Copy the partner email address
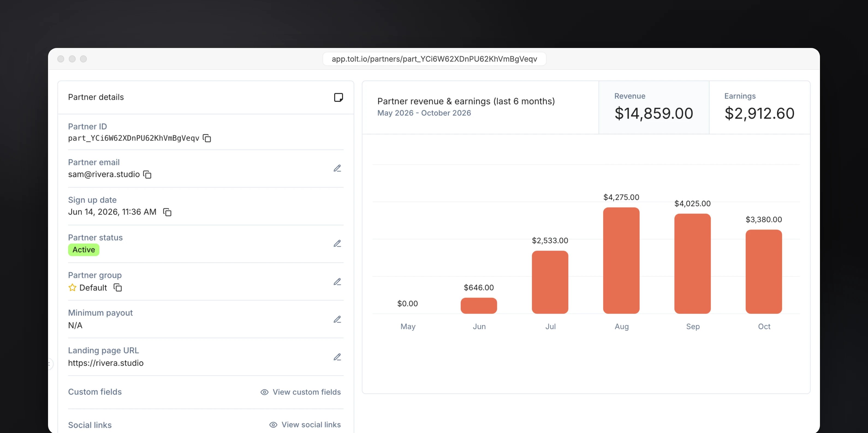Viewport: 868px width, 433px height. point(147,175)
